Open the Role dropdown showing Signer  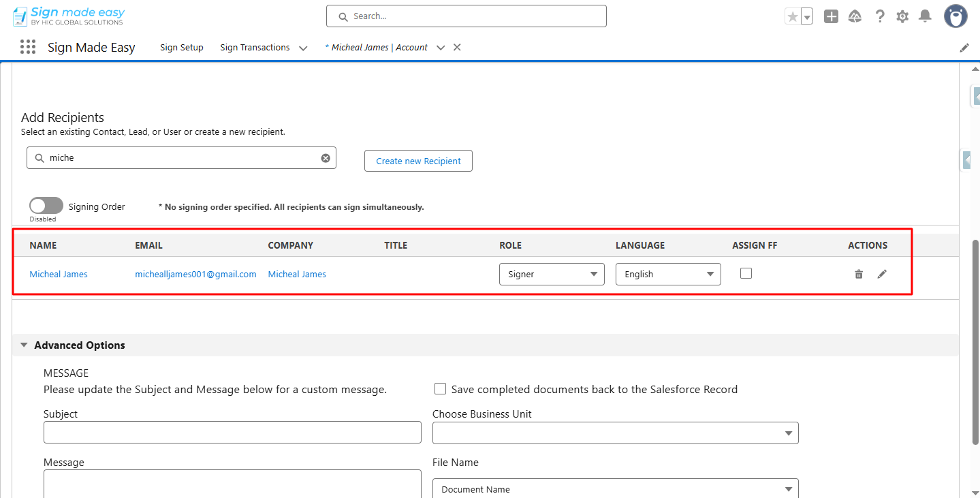[552, 274]
